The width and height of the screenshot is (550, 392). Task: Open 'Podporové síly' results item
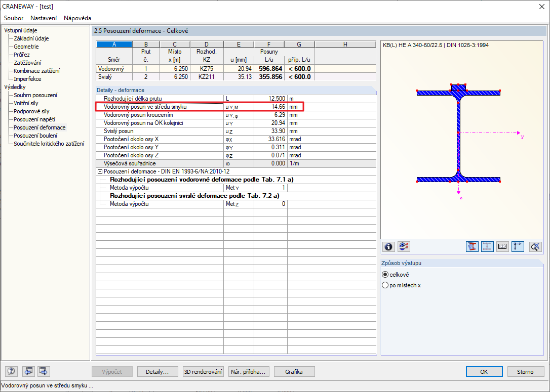click(x=31, y=111)
